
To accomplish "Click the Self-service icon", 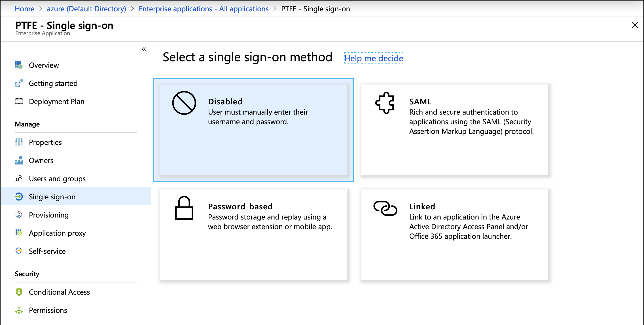I will pyautogui.click(x=19, y=251).
